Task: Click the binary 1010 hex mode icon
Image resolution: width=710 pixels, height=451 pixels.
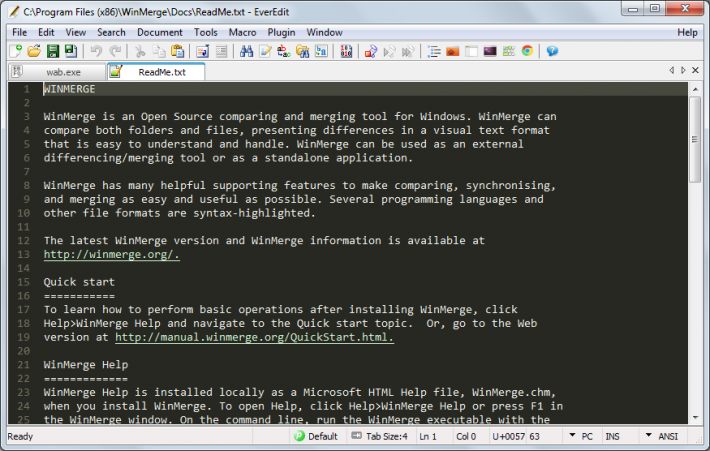Action: pyautogui.click(x=346, y=51)
